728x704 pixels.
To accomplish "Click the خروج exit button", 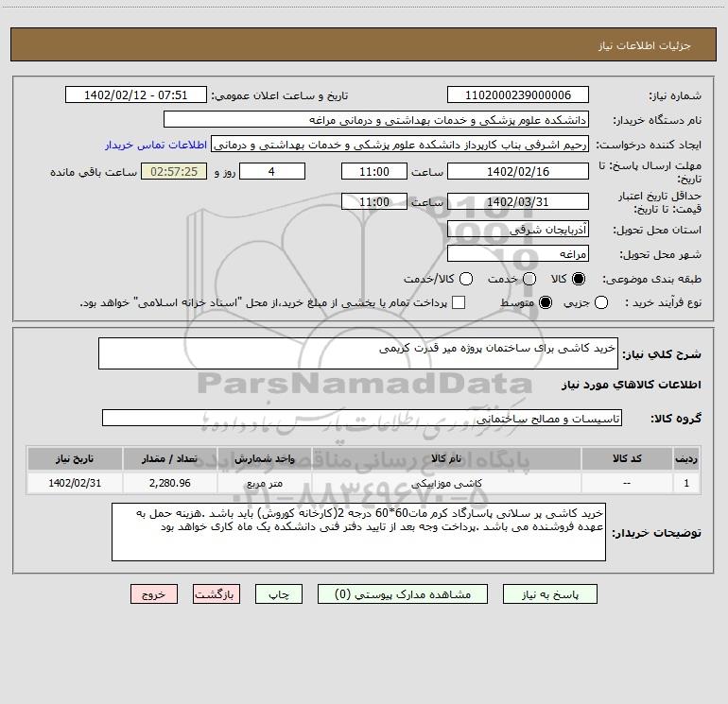I will pos(154,594).
